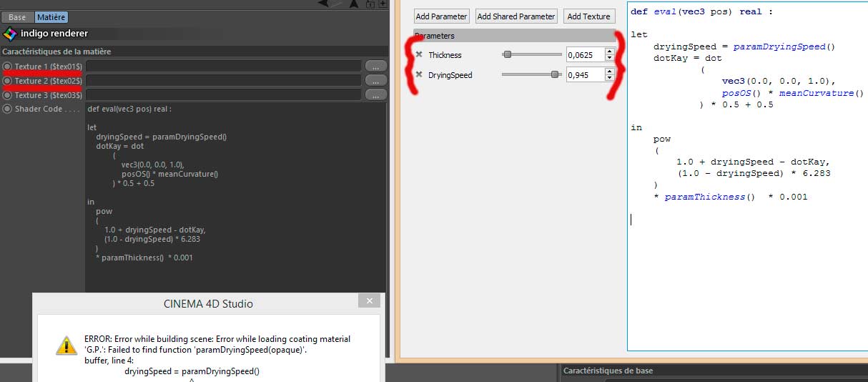868x382 pixels.
Task: Open Texture 1 file browser with ... button
Action: pyautogui.click(x=375, y=66)
